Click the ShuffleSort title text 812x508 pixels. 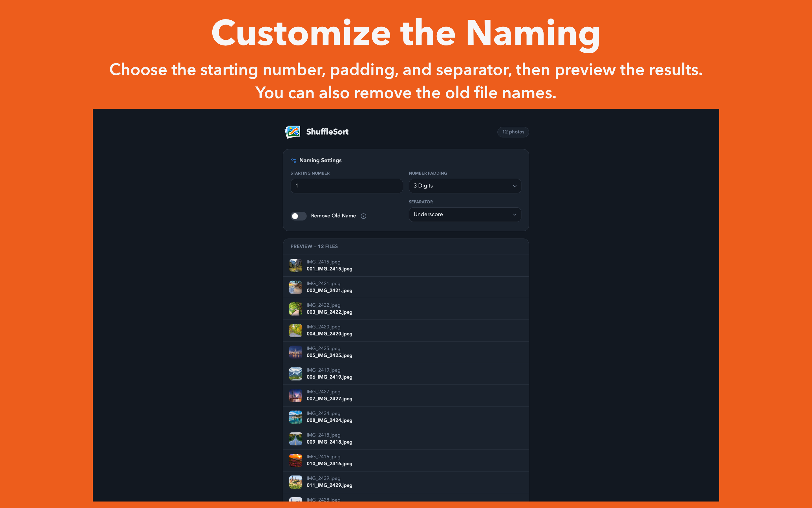[327, 132]
